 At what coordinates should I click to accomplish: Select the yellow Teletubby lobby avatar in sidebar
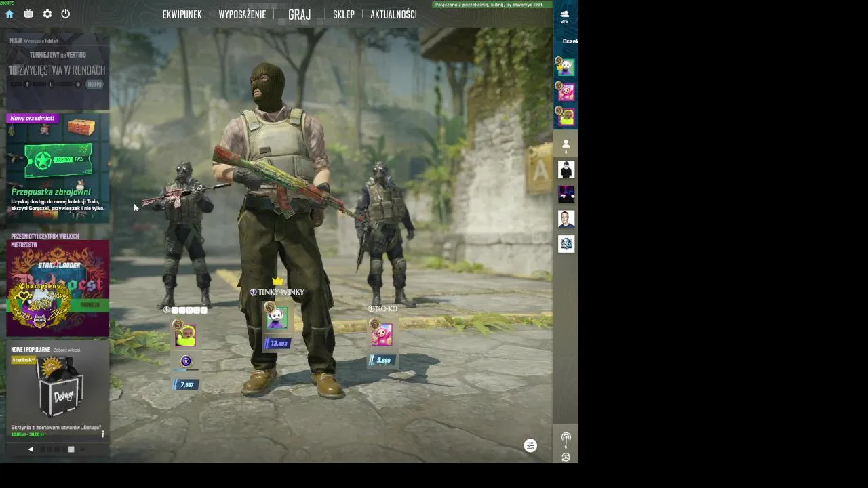click(x=566, y=117)
